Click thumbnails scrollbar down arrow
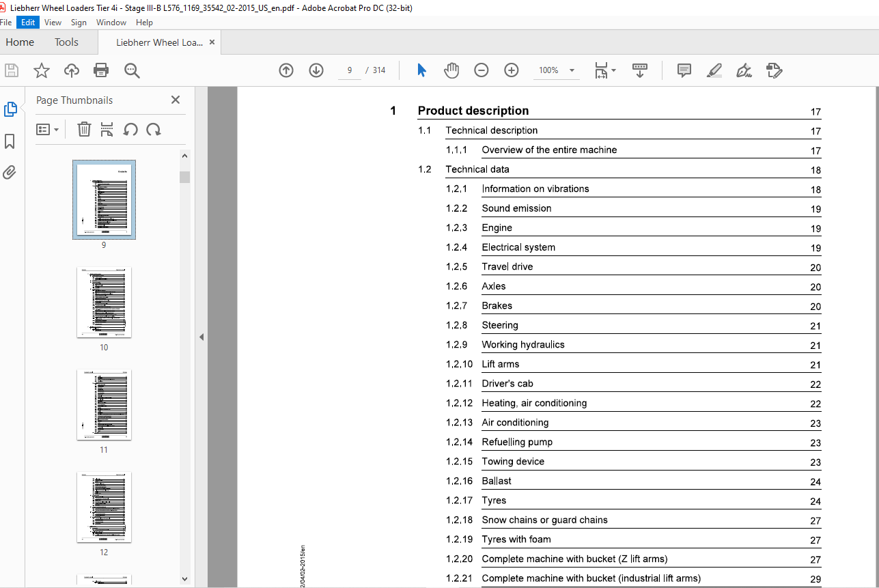This screenshot has width=879, height=588. pyautogui.click(x=184, y=578)
